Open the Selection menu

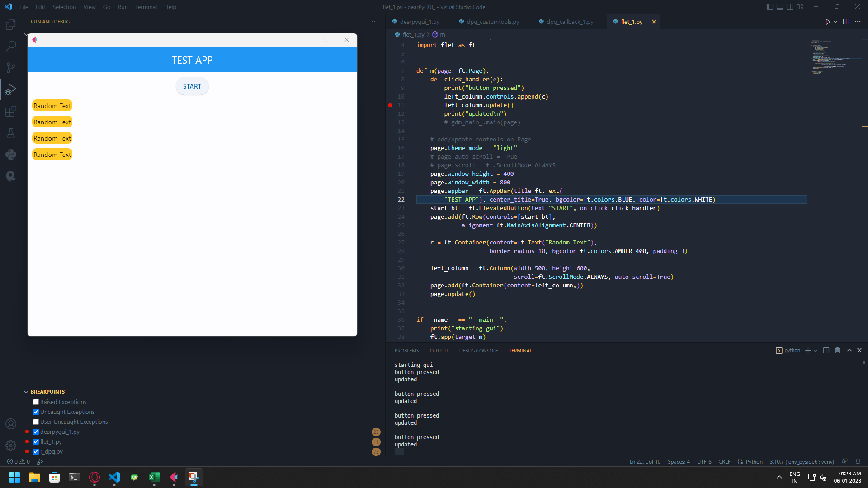click(x=64, y=7)
